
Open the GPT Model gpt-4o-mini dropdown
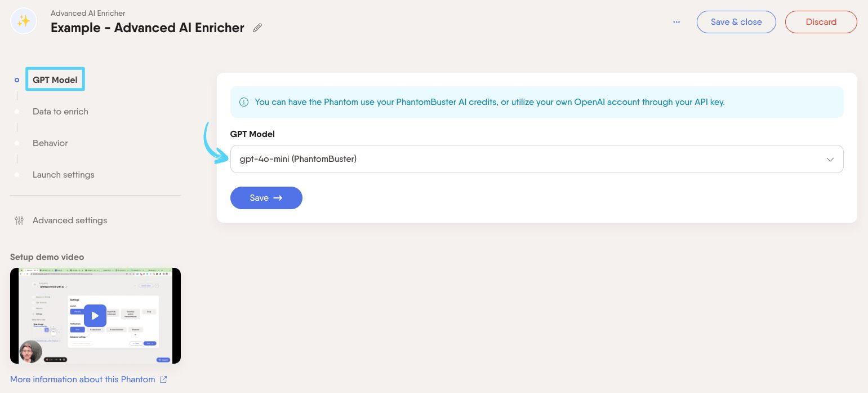(x=537, y=159)
